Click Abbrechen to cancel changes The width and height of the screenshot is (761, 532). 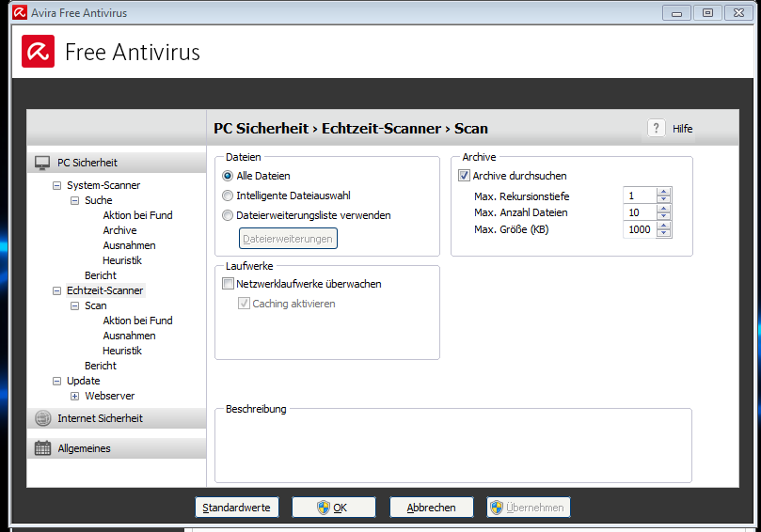click(x=431, y=508)
